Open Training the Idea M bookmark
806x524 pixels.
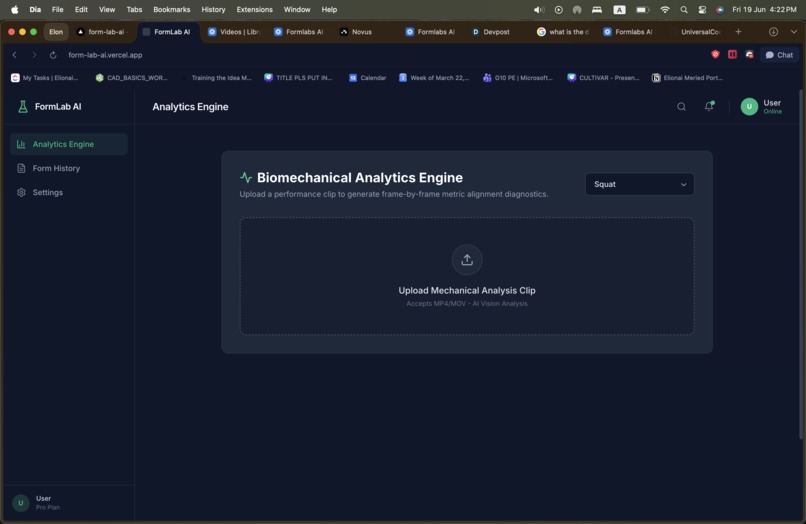coord(216,78)
